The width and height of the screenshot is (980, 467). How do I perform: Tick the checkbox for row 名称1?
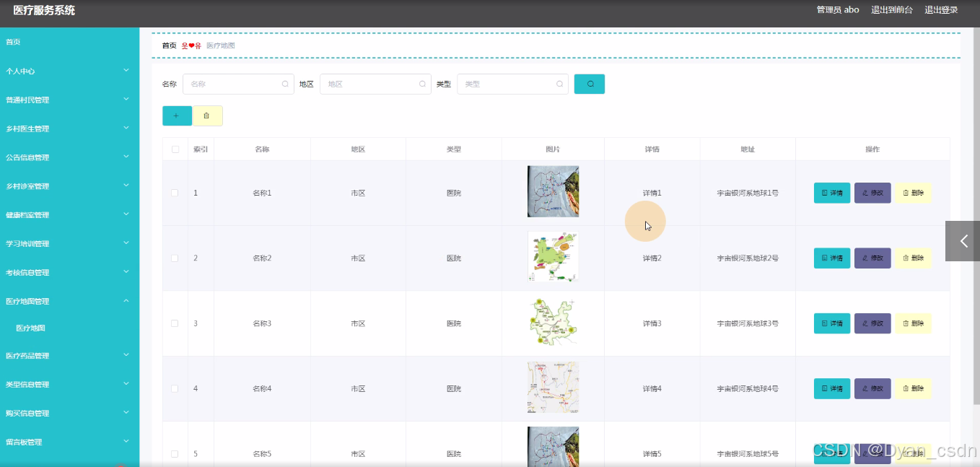[175, 193]
